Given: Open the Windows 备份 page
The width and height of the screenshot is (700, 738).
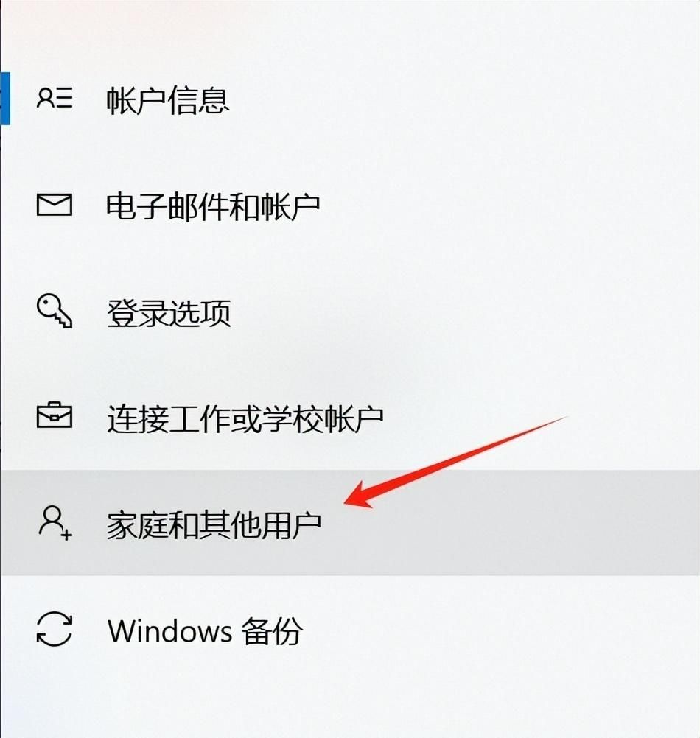Looking at the screenshot, I should 206,630.
